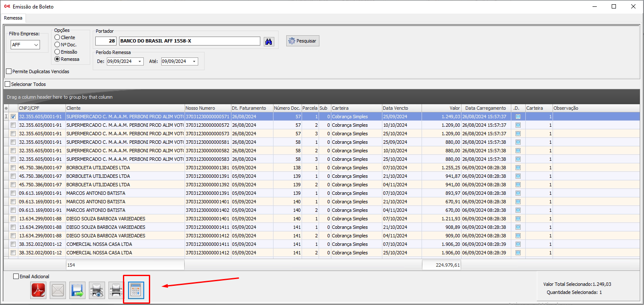Open the calculator icon button
644x305 pixels.
tap(136, 290)
